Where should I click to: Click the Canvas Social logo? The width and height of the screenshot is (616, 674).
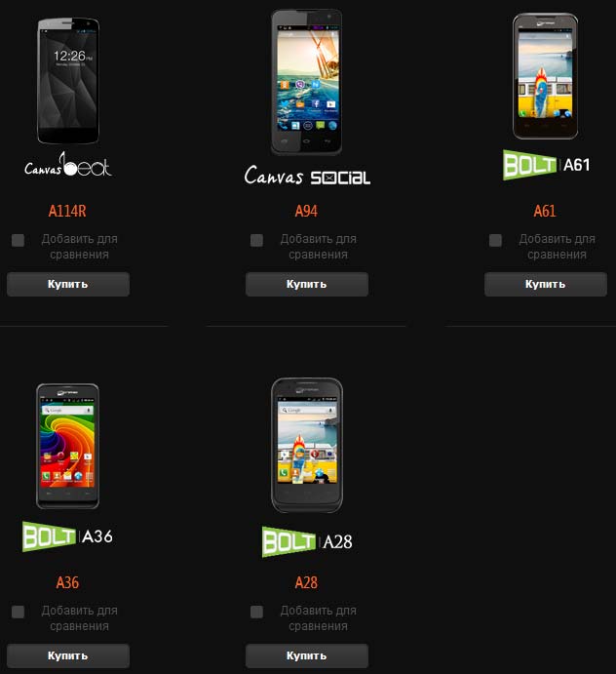[x=307, y=176]
